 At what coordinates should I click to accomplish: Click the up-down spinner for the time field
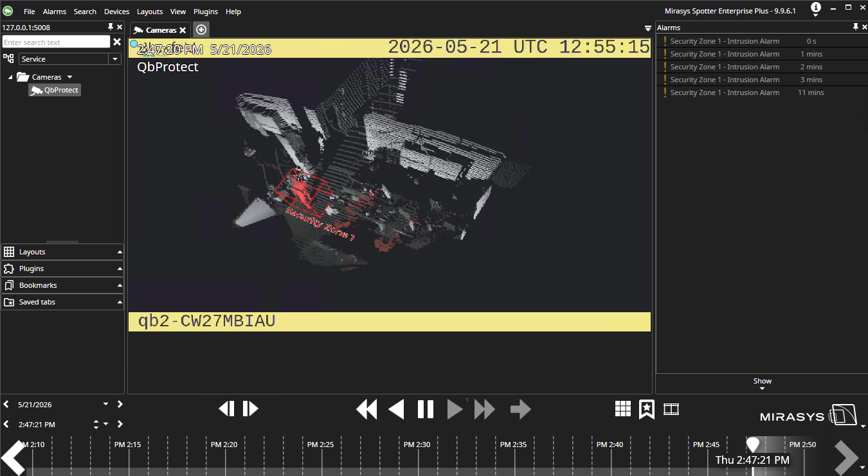pos(96,424)
